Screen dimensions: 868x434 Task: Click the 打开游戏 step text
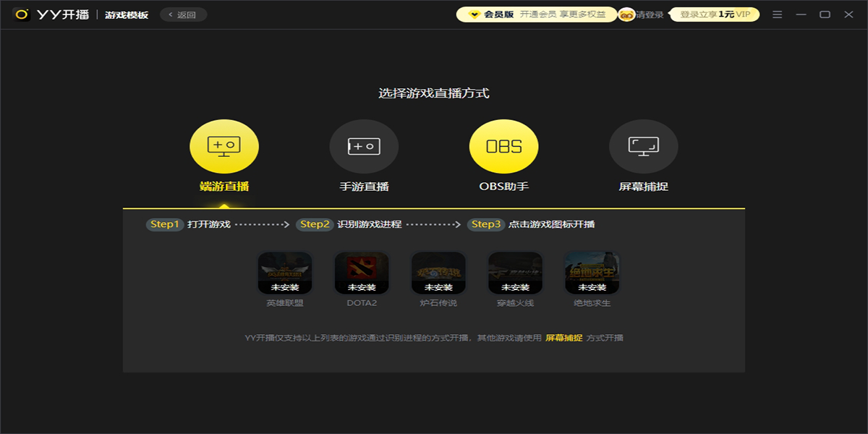[x=209, y=224]
